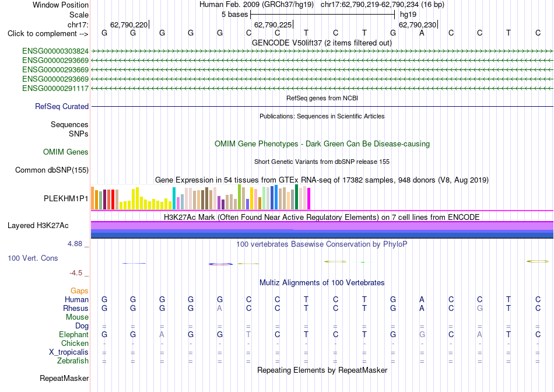This screenshot has width=554, height=392.
Task: Click the Human Feb. 2009 (GRCh37/hg19) title text
Action: pos(257,5)
